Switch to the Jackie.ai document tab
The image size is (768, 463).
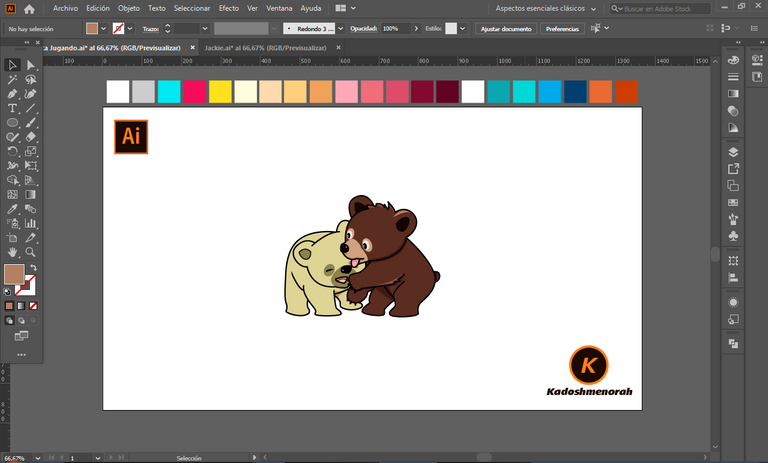(265, 48)
